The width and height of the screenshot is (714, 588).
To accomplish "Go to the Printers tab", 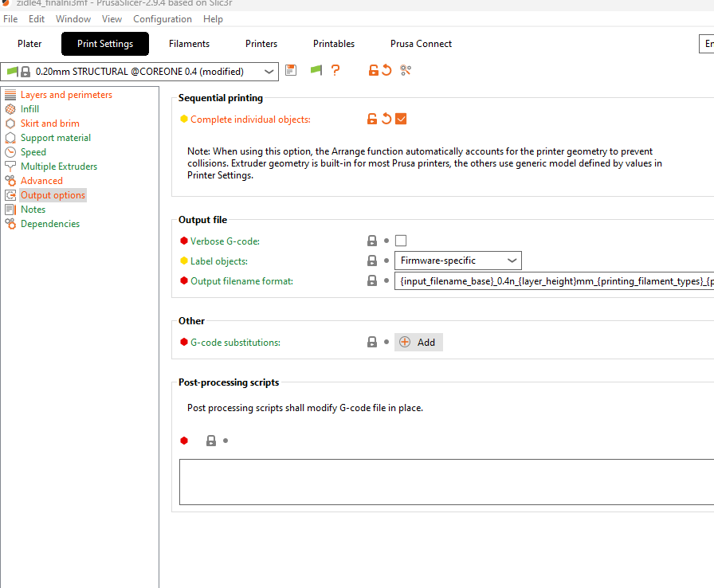I will [261, 44].
